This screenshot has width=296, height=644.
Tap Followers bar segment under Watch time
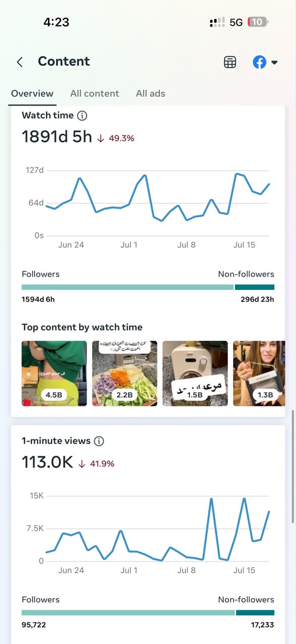point(128,287)
